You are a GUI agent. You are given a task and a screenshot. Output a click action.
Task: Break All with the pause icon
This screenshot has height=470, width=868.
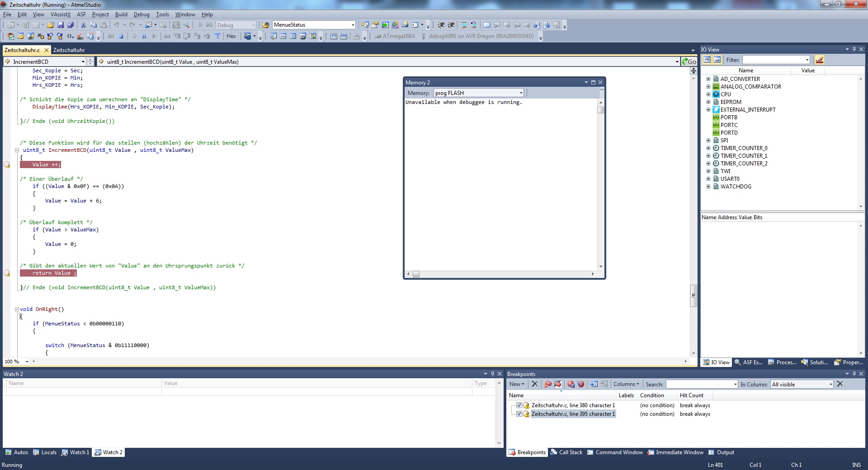coord(144,36)
